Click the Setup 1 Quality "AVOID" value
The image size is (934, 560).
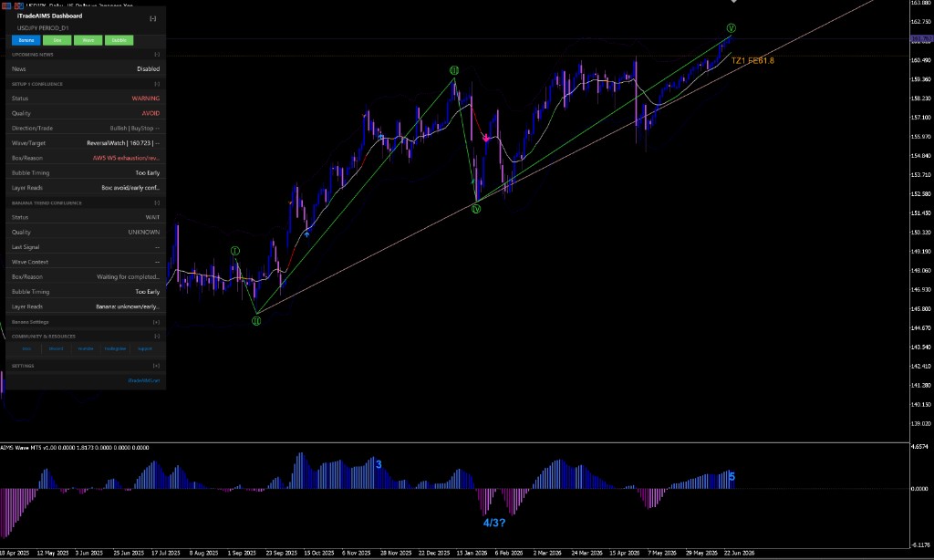150,113
